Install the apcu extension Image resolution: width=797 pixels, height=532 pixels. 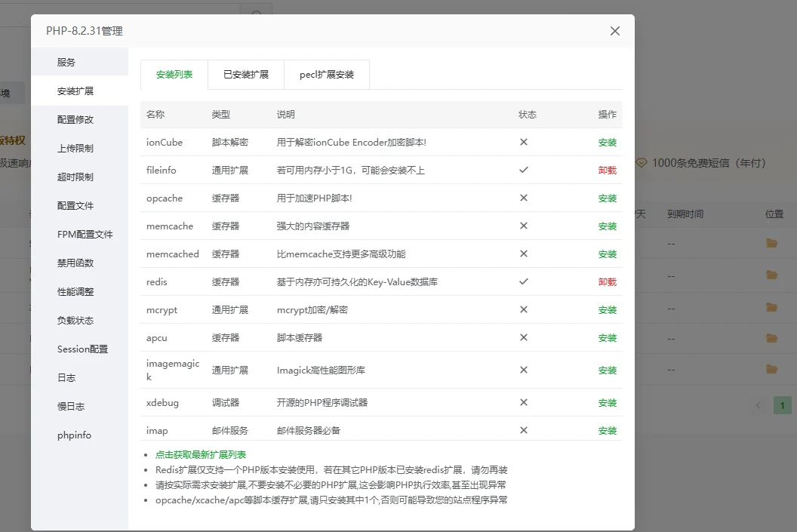(x=607, y=338)
